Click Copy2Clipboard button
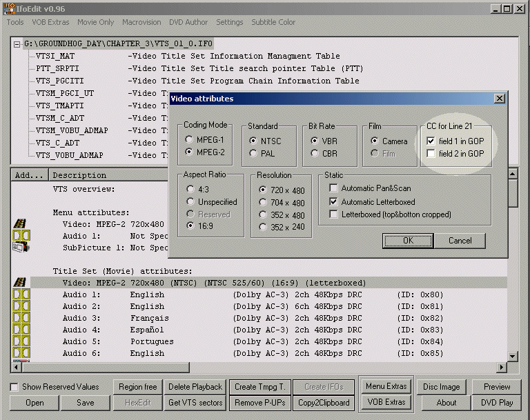 (x=324, y=403)
